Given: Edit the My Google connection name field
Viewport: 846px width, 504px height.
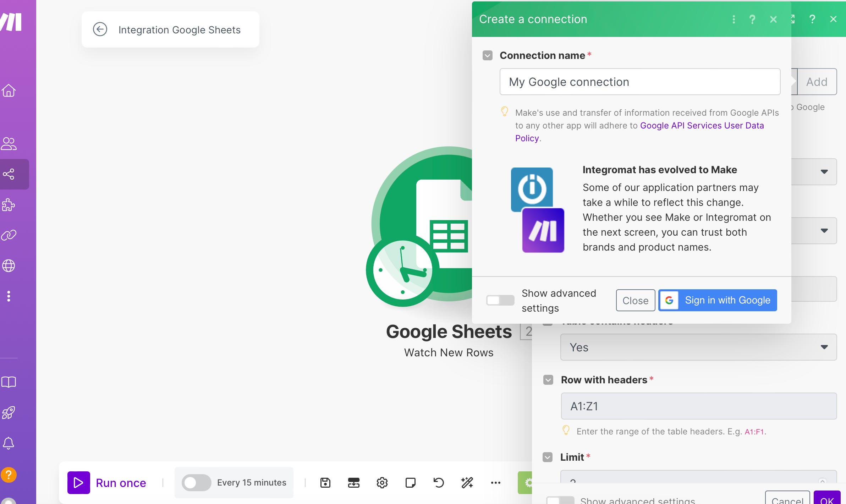Looking at the screenshot, I should (x=639, y=82).
